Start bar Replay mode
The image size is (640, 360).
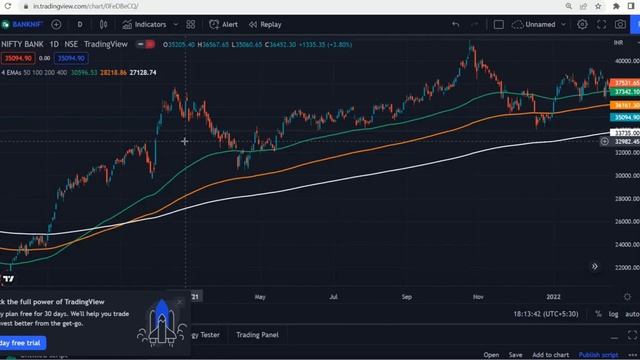click(x=265, y=24)
